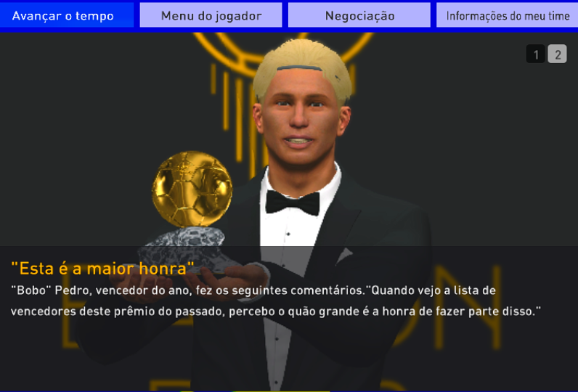Click the white pocket square on jacket
Screen dimensions: 578x392
[343, 256]
